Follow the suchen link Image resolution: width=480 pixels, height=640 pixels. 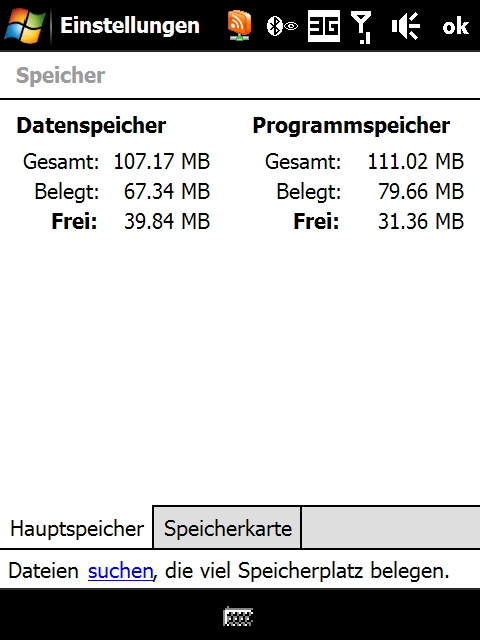coord(120,571)
